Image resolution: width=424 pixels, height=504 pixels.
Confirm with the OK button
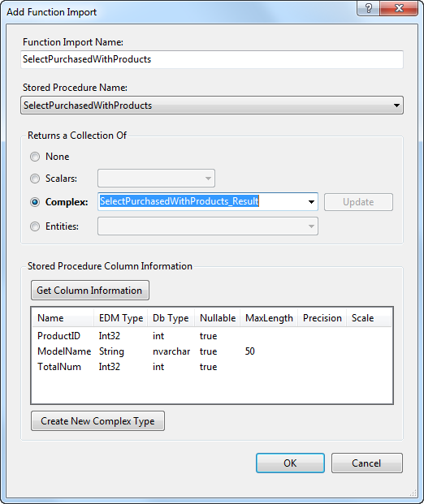[290, 463]
